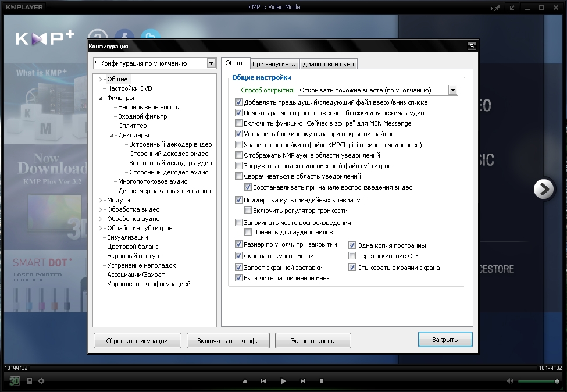This screenshot has height=392, width=567.
Task: Click the Закрыть button
Action: pyautogui.click(x=445, y=340)
